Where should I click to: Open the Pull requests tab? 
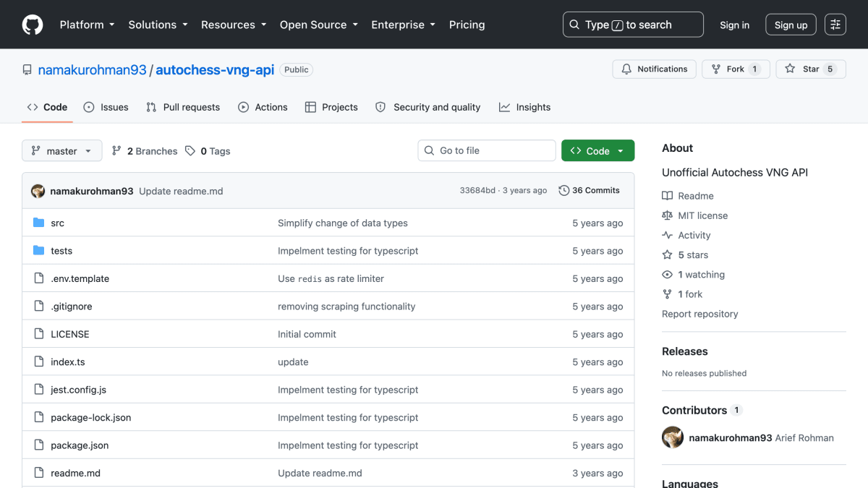183,107
